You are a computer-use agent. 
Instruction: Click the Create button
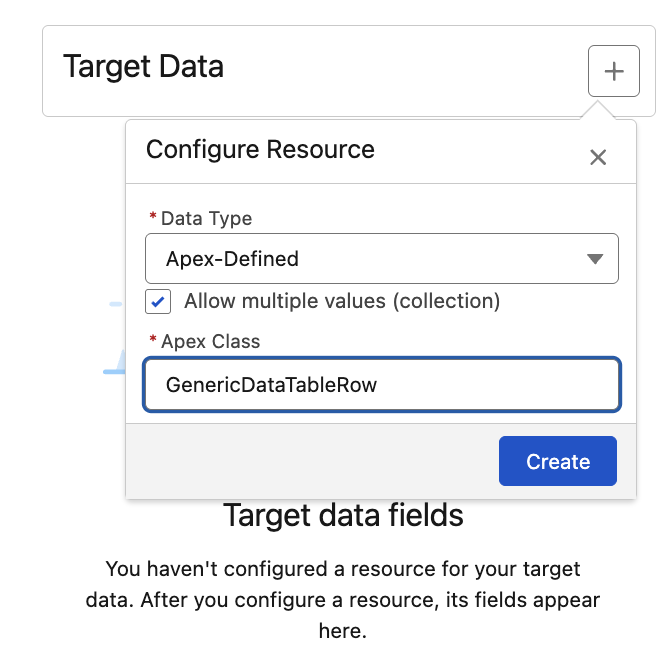coord(558,461)
